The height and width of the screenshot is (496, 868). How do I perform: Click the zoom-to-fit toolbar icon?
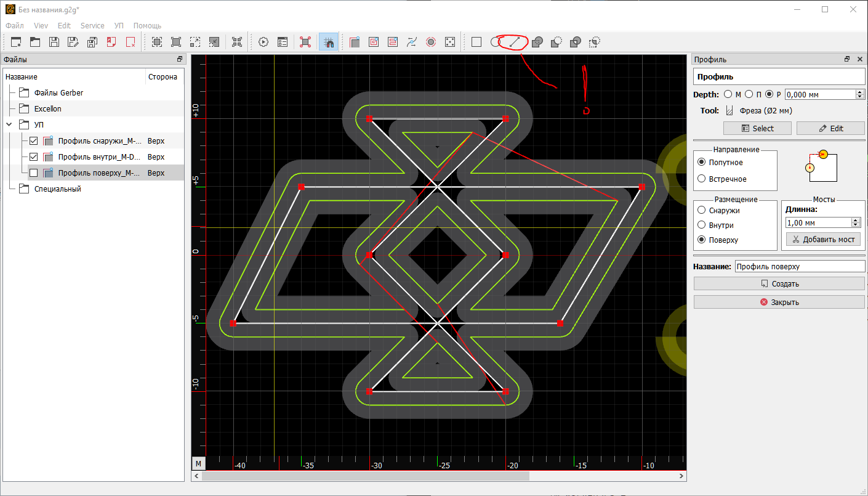157,42
